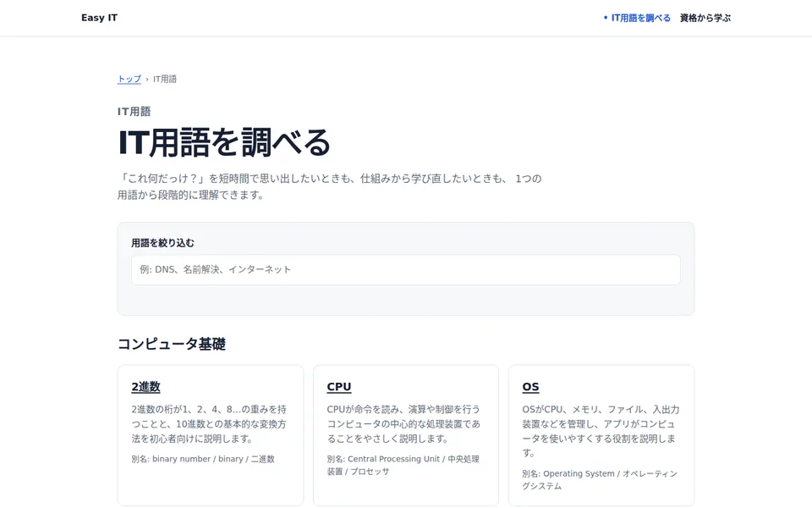Click the OS card description text
Image resolution: width=812 pixels, height=508 pixels.
[601, 431]
